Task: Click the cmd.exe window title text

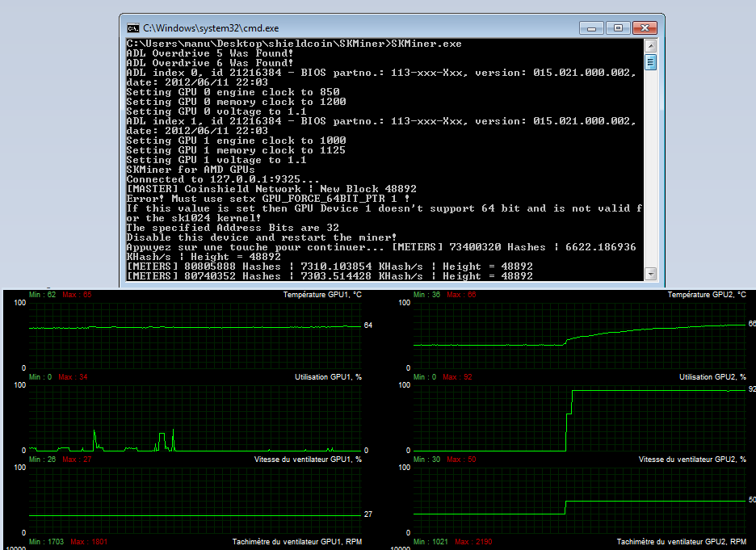Action: (211, 28)
